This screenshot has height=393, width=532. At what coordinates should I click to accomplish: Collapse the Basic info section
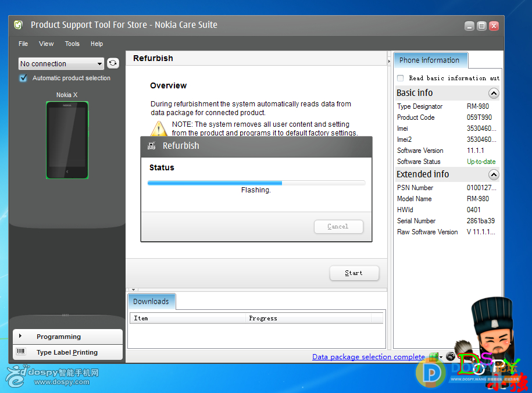494,93
